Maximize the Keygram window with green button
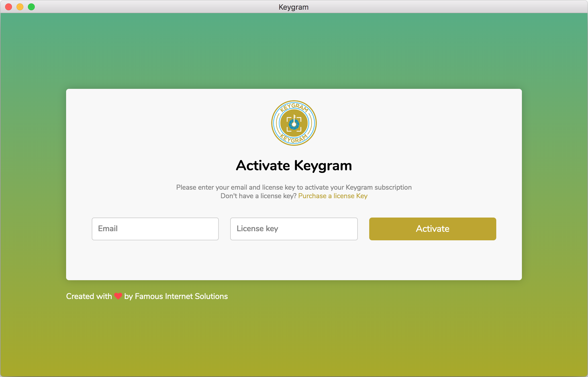Screen dimensions: 588x377 pos(31,7)
